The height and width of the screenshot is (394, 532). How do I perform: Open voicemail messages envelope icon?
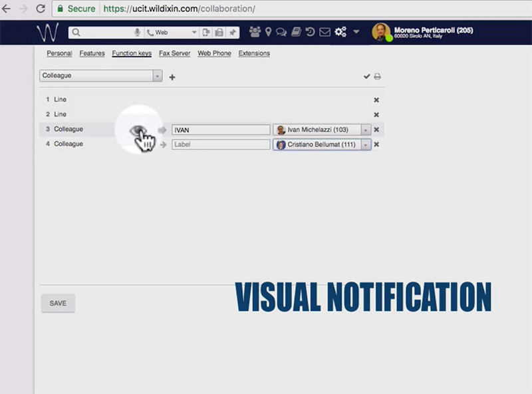point(324,31)
